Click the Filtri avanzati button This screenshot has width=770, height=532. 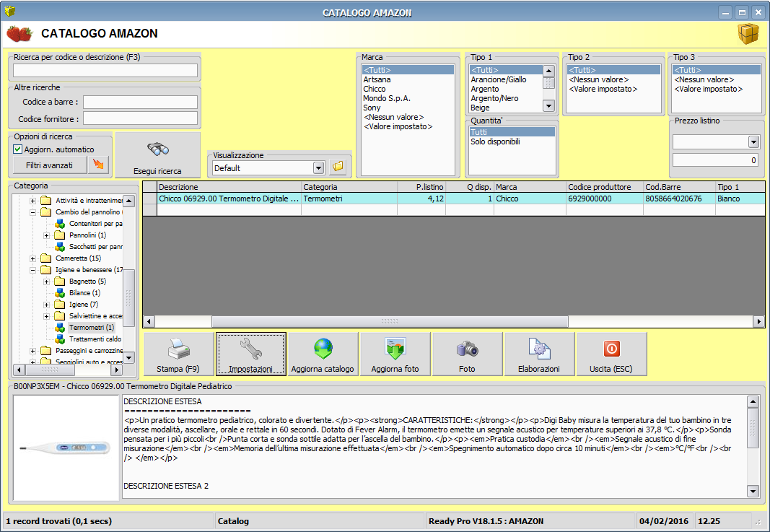(48, 165)
